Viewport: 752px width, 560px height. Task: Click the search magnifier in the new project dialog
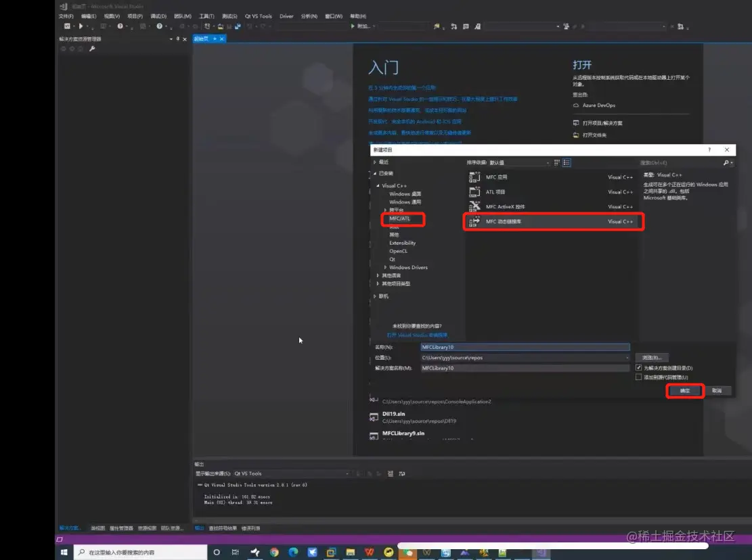click(x=726, y=163)
